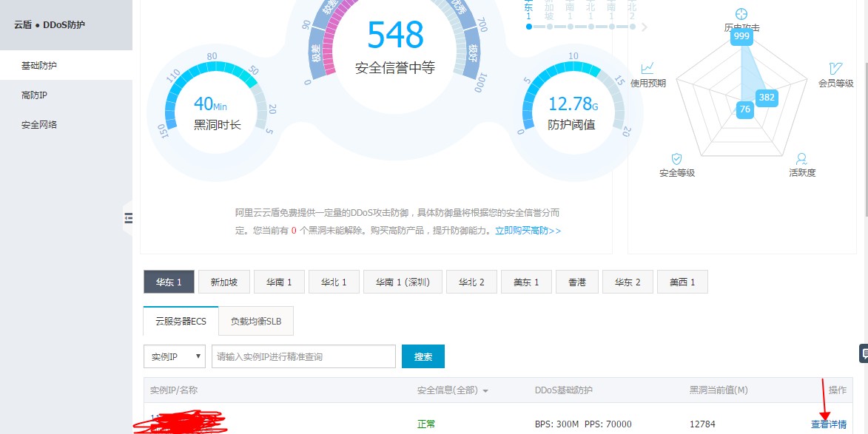Select the 华南 1 (深圳) region tab

[403, 282]
